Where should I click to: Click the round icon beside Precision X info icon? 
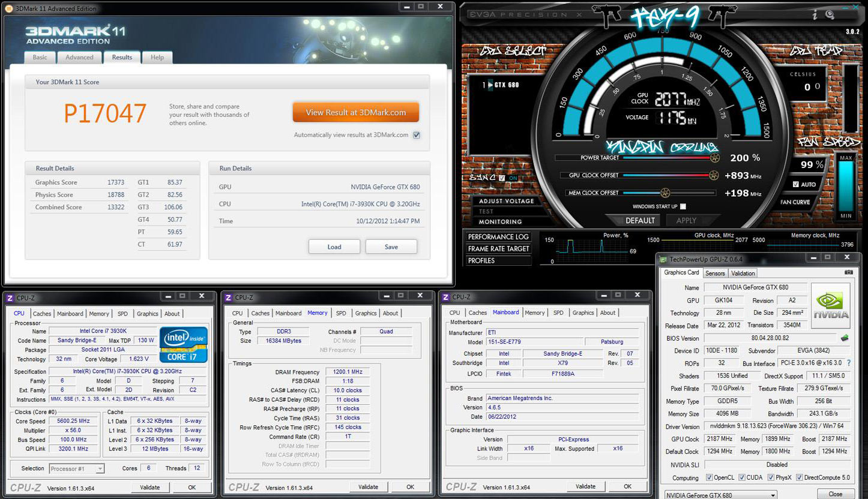tap(830, 14)
